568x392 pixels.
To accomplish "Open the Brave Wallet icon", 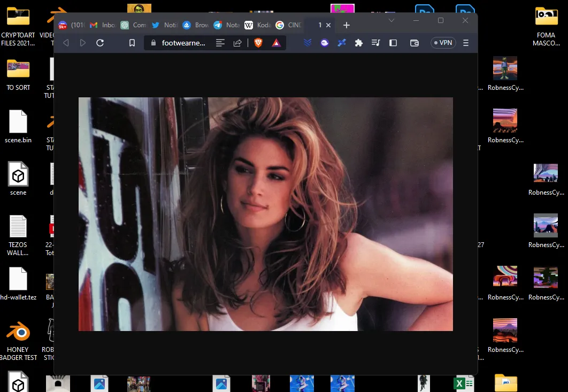I will 414,43.
